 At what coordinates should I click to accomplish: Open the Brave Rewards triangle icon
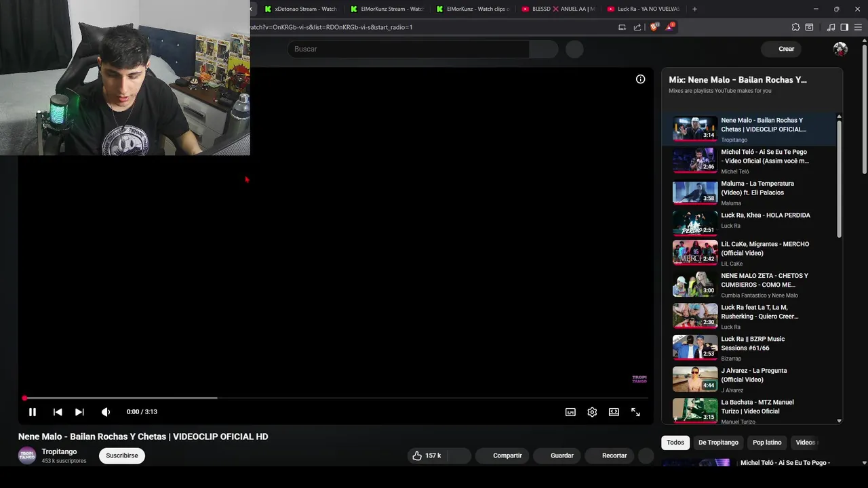(x=669, y=27)
